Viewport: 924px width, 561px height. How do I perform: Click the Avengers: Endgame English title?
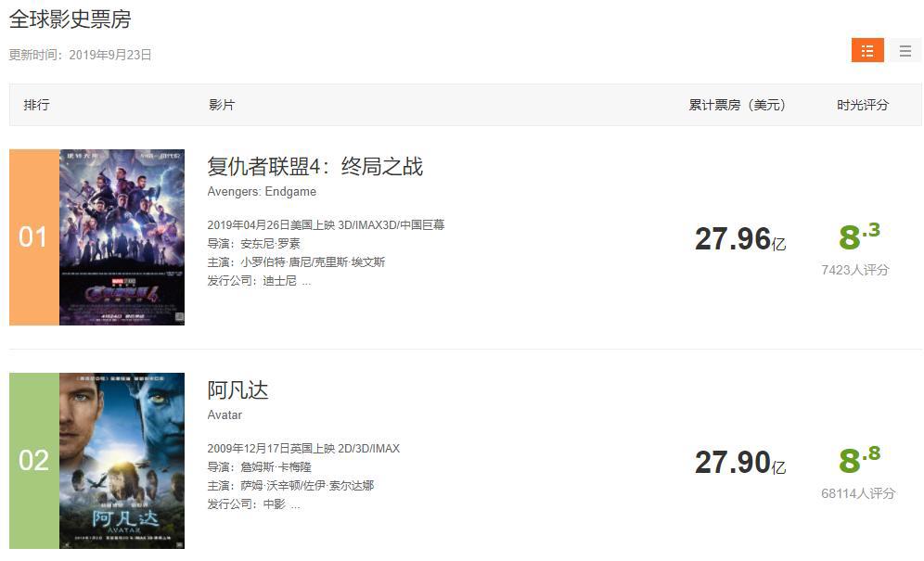pyautogui.click(x=262, y=191)
